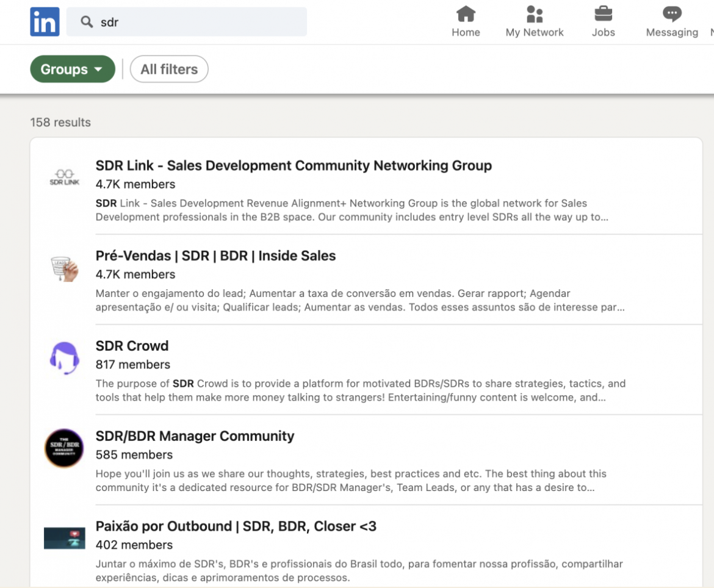Screen dimensions: 714x588
Task: Click Hope you'll join us description
Action: [x=351, y=481]
